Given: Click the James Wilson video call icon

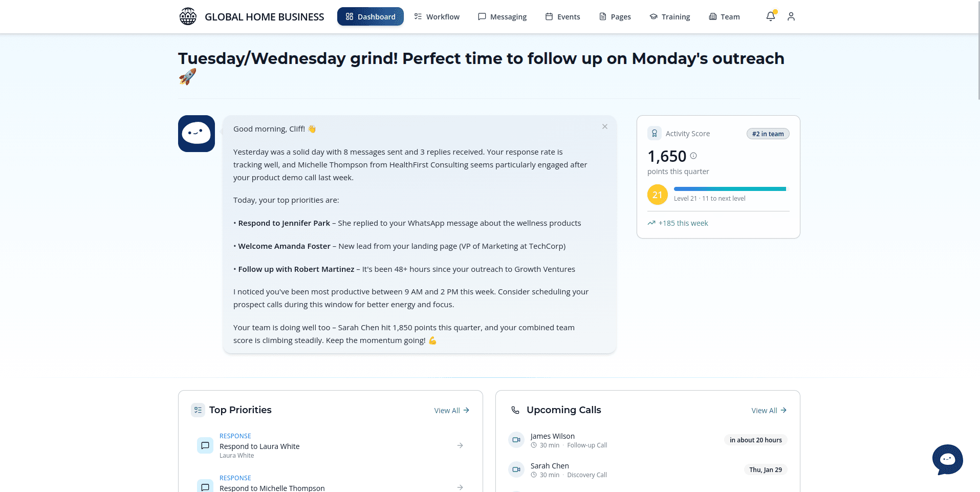Looking at the screenshot, I should coord(516,440).
